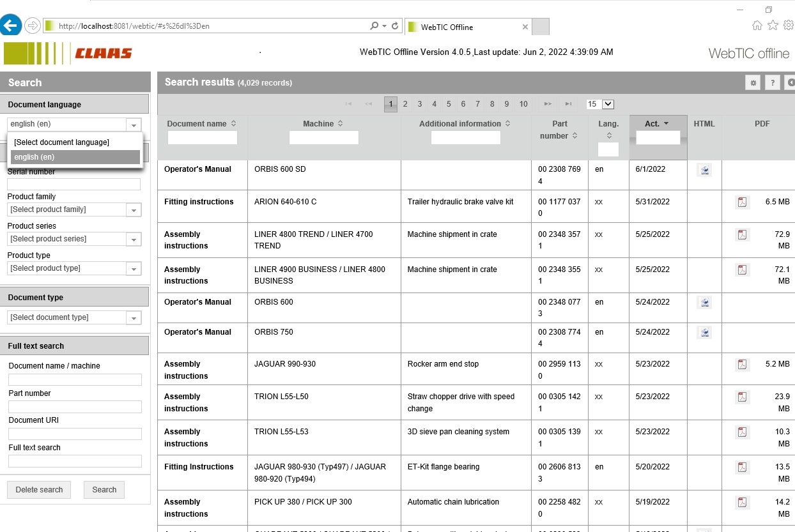Click Document name column filter box

pos(203,137)
